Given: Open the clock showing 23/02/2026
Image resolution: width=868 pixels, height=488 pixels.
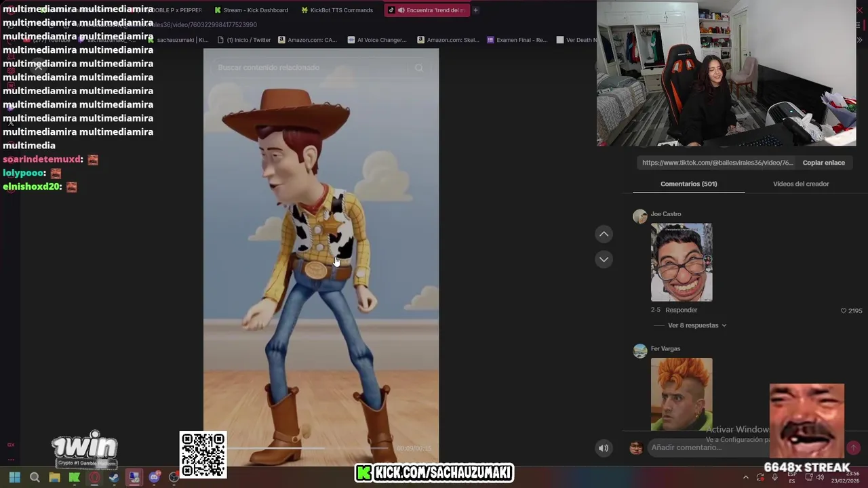Looking at the screenshot, I should point(846,477).
